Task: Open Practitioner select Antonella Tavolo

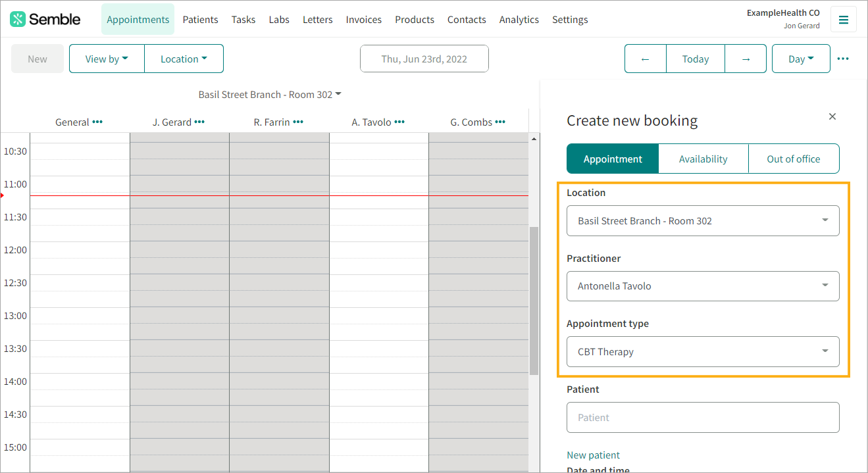Action: click(x=703, y=286)
